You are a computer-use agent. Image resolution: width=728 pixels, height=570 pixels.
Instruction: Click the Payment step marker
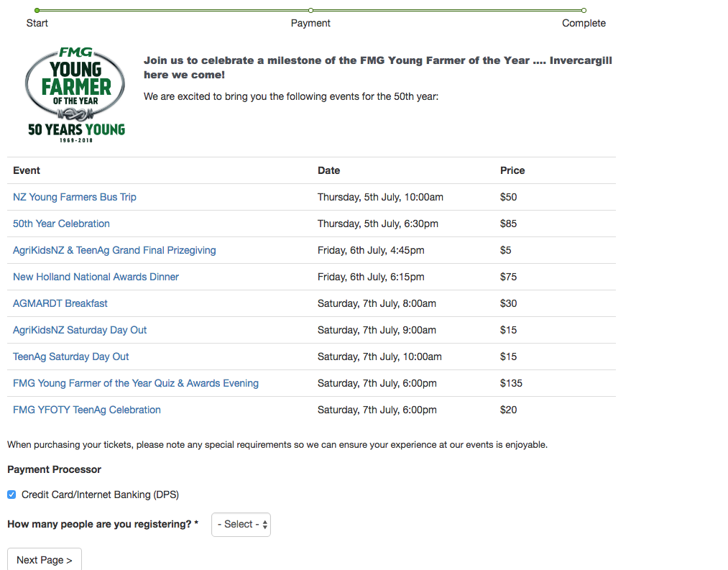tap(310, 11)
